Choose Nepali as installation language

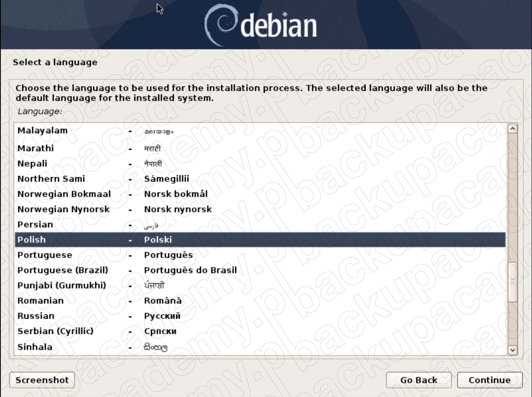point(260,164)
